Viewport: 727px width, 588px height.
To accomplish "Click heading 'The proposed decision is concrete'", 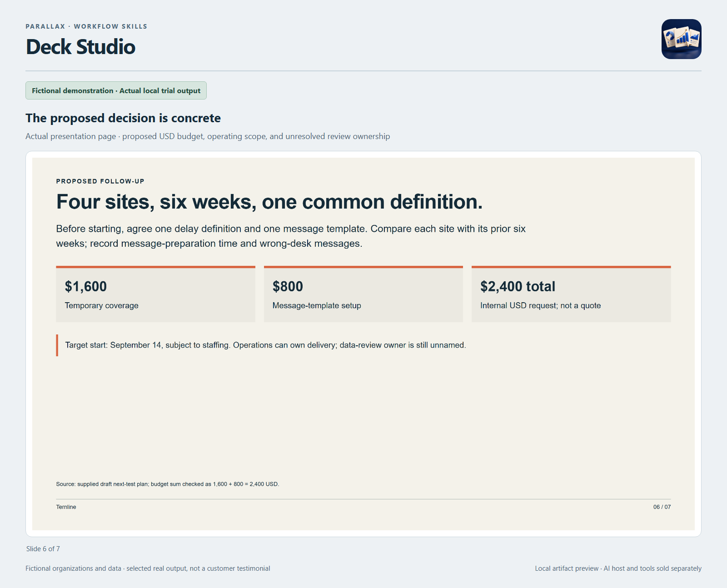I will tap(123, 118).
